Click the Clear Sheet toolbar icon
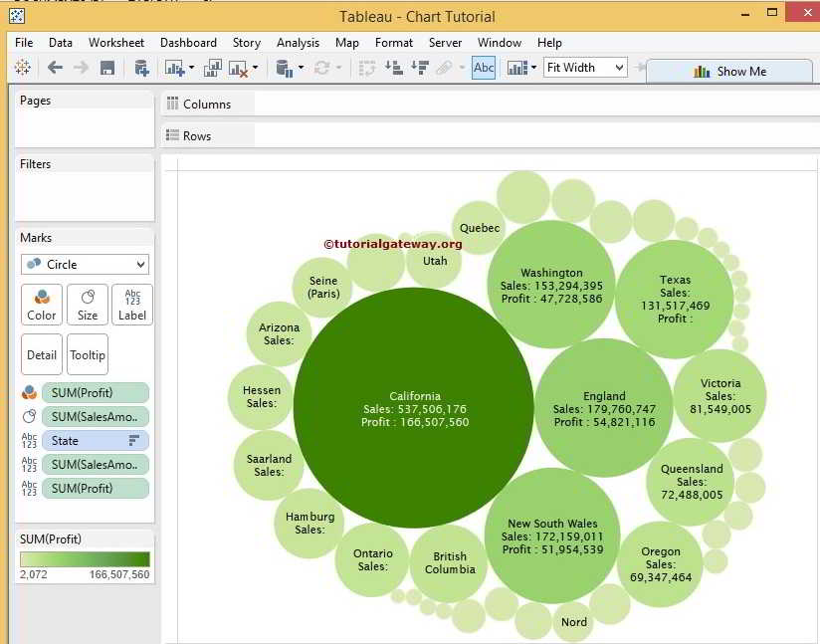Image resolution: width=820 pixels, height=644 pixels. [x=239, y=68]
